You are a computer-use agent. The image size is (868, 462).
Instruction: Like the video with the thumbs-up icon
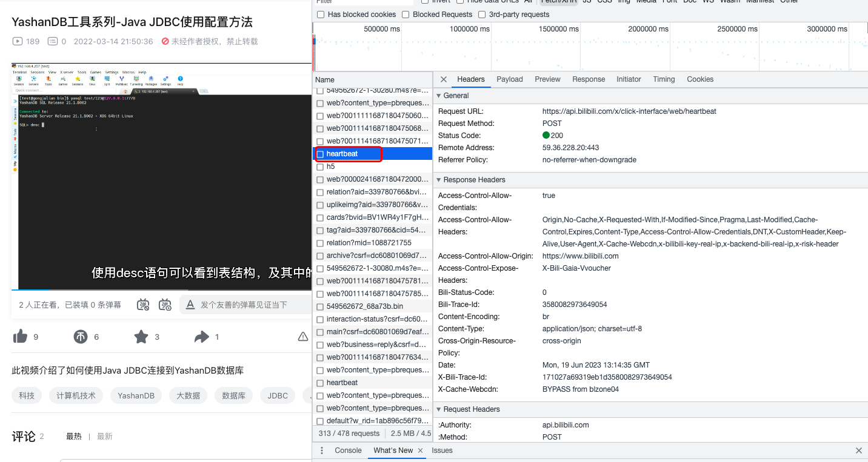[x=20, y=337]
